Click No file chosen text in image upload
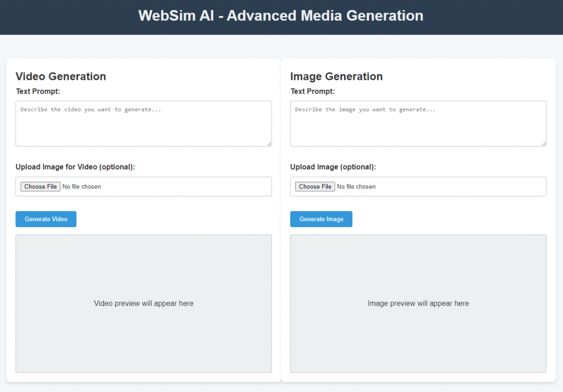 (356, 187)
